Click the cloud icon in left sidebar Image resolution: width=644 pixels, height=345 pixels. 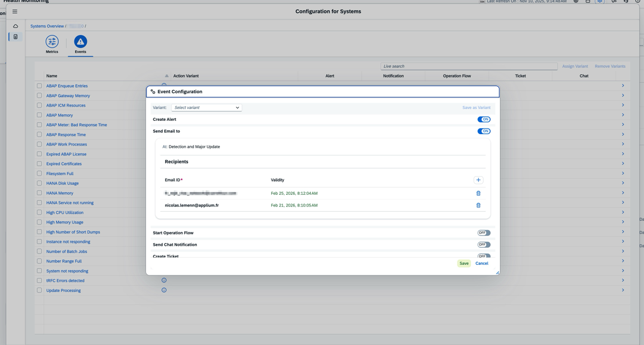(x=15, y=26)
